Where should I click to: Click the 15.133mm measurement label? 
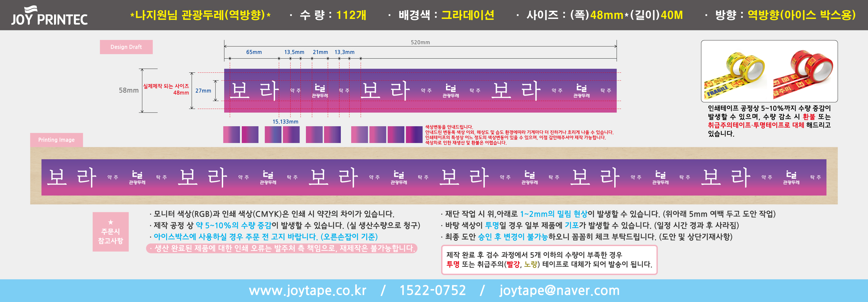point(285,122)
